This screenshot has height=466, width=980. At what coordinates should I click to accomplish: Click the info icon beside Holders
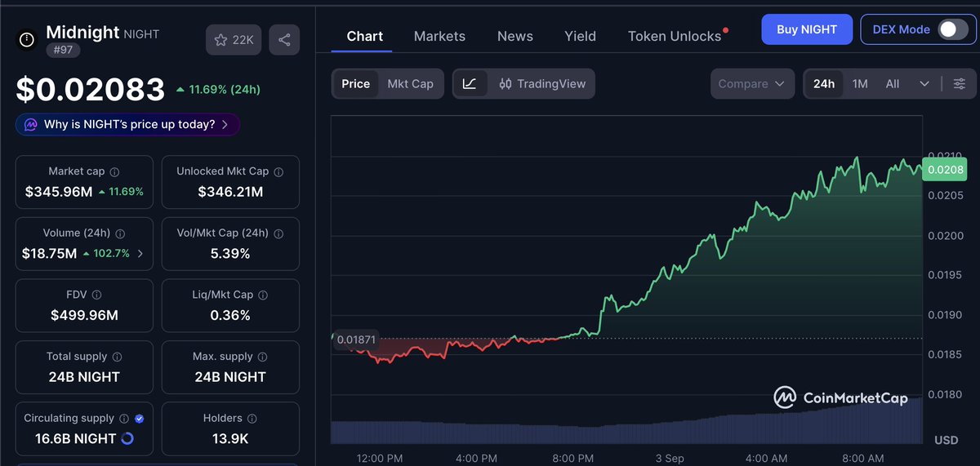252,419
